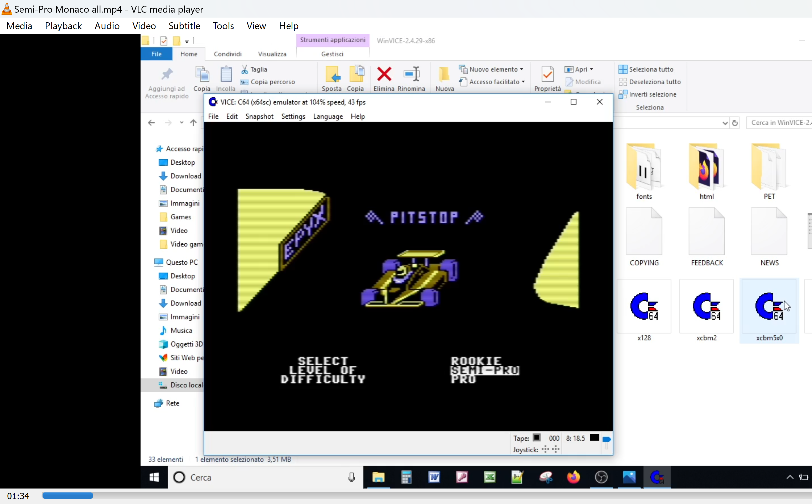Viewport: 812px width, 504px height.
Task: Open the address bar history dropdown
Action: click(725, 123)
